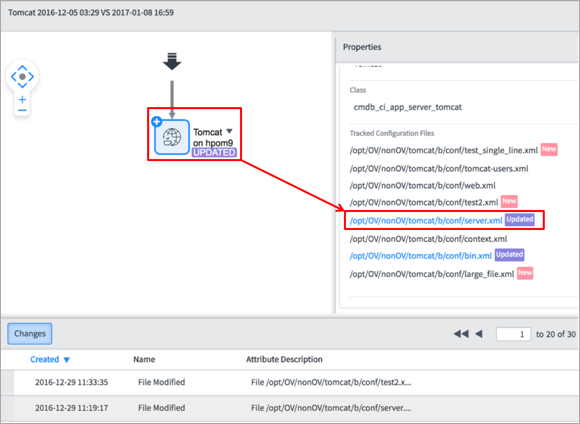Viewport: 580px width, 424px height.
Task: Open bin.xml tracked configuration file link
Action: [421, 256]
